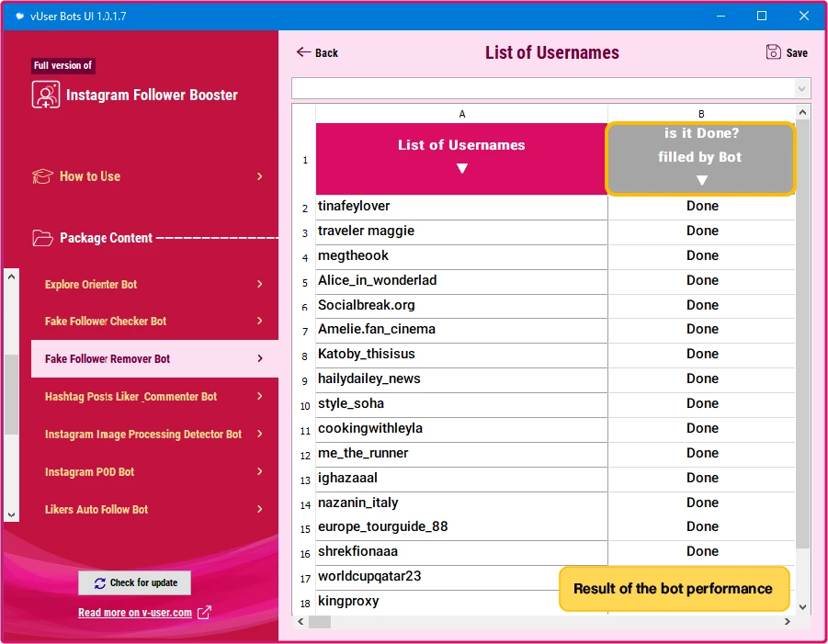Open the Read more on v-user.com link
This screenshot has width=828, height=644.
[135, 613]
